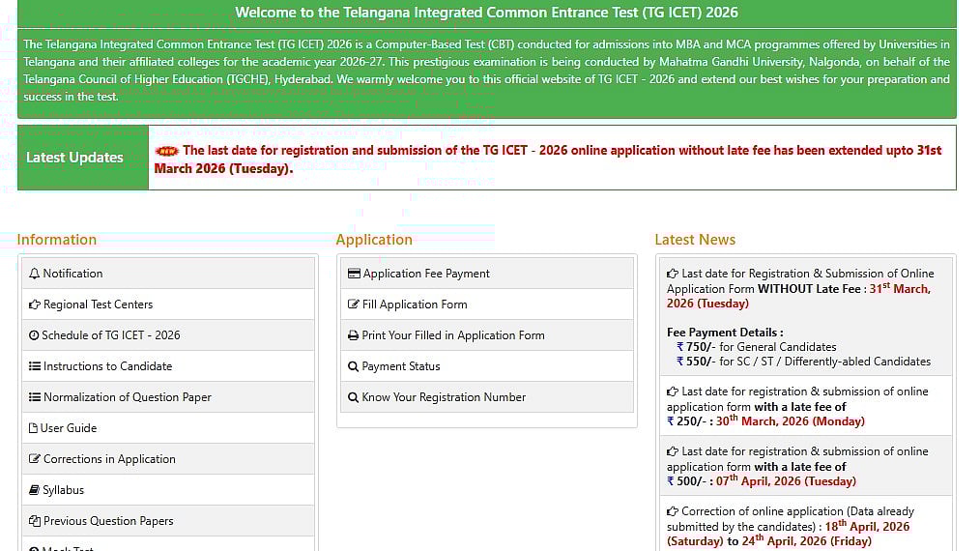Open Previous Question Papers
The image size is (980, 551).
tap(108, 521)
